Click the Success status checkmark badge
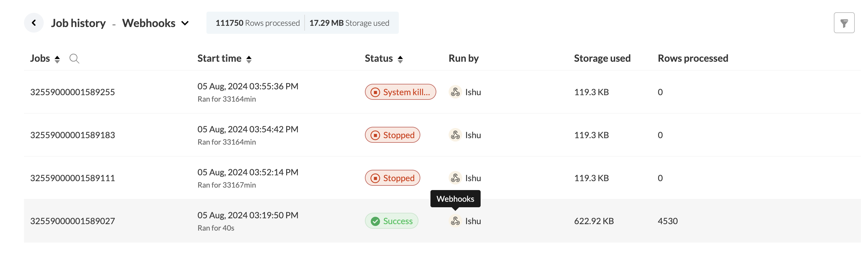Image resolution: width=868 pixels, height=253 pixels. 391,221
